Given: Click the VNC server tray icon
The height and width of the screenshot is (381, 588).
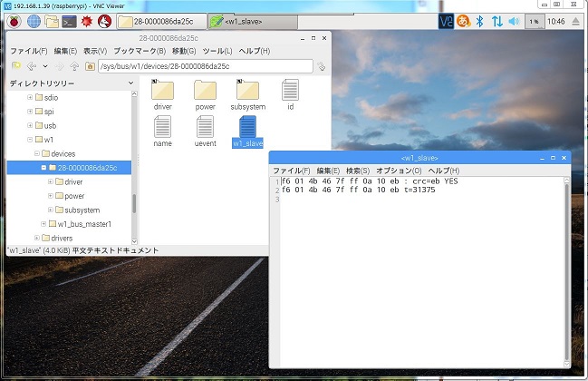Looking at the screenshot, I should (446, 21).
